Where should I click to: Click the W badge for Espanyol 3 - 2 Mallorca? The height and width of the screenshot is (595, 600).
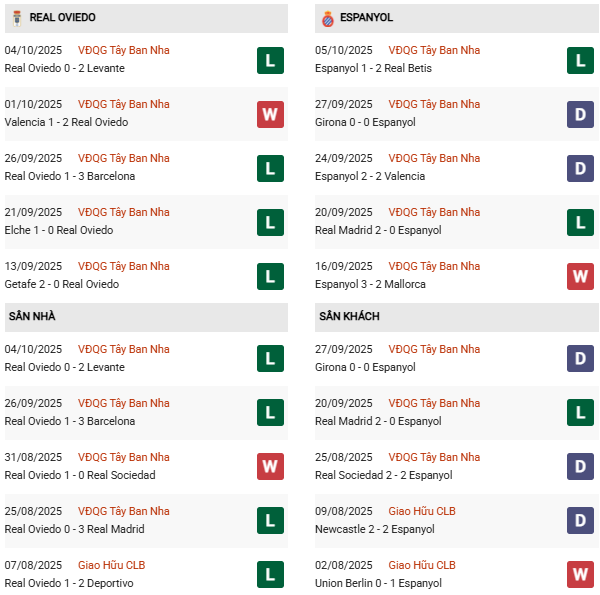click(x=580, y=276)
